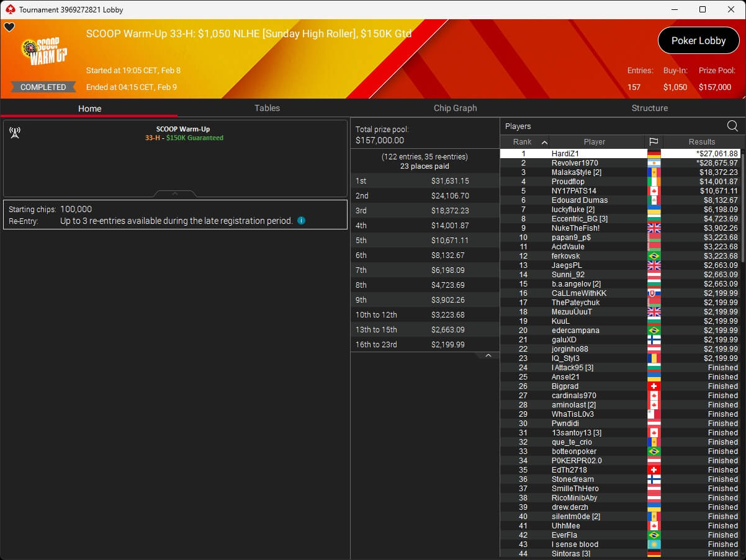Click the favorite heart icon

[x=9, y=27]
